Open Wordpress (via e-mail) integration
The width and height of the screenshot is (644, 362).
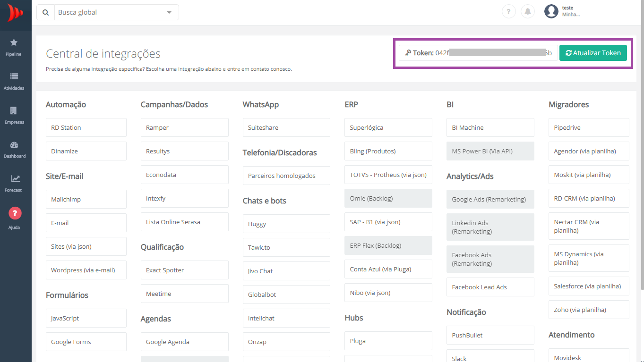click(x=86, y=270)
